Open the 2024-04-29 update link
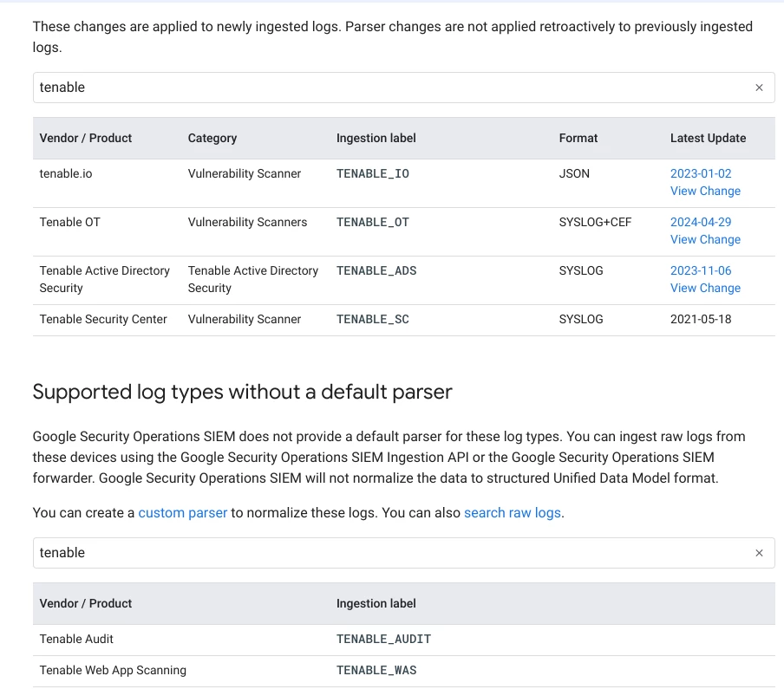The image size is (784, 689). click(701, 222)
